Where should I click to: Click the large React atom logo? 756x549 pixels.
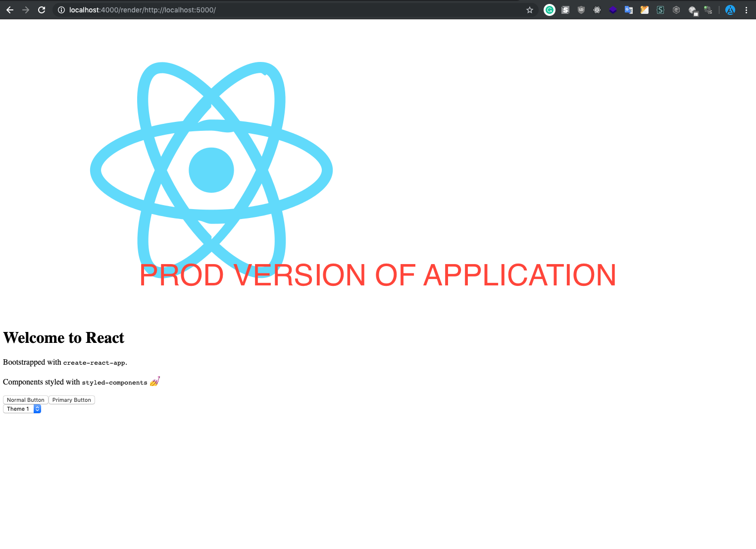(211, 169)
